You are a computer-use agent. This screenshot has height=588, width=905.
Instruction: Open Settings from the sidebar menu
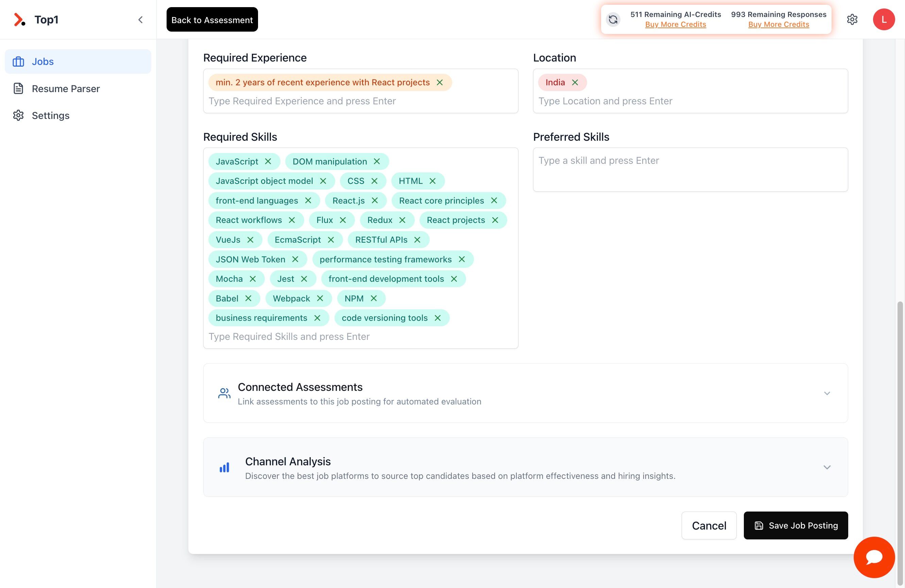click(x=50, y=115)
